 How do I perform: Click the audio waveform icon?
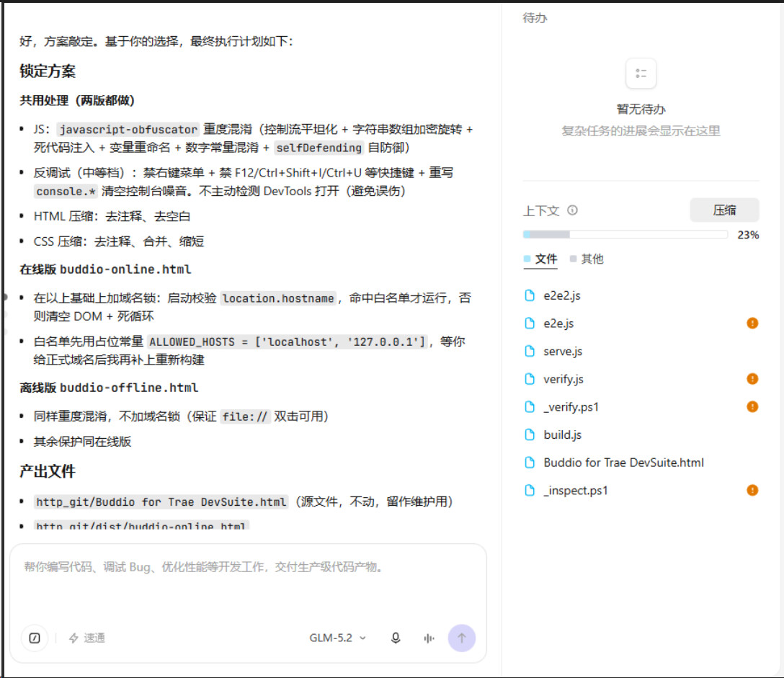[429, 638]
